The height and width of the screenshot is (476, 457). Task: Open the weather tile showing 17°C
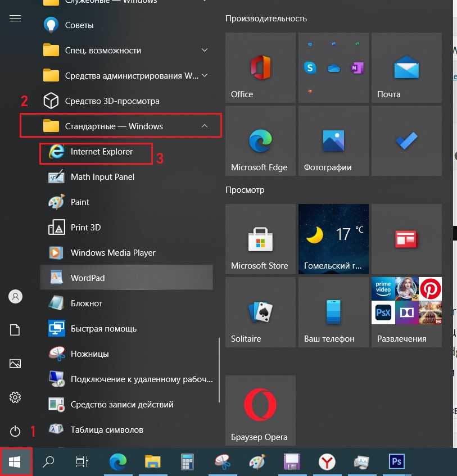pos(333,239)
